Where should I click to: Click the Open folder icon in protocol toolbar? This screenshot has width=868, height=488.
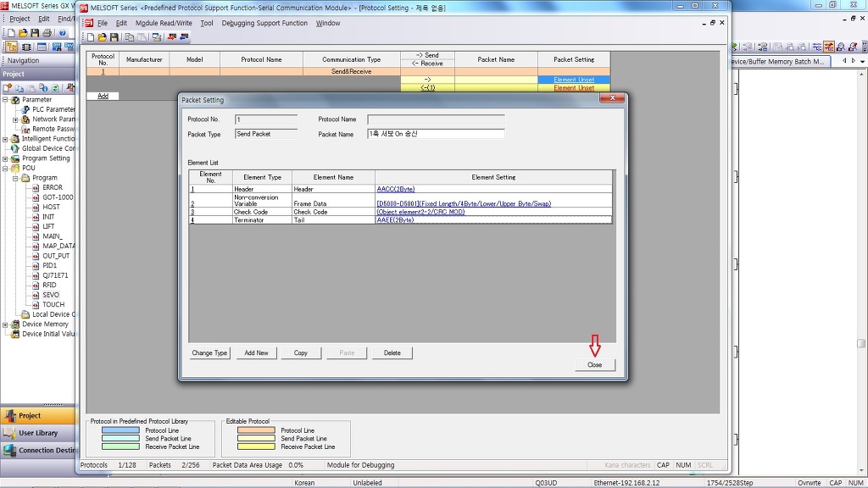[x=103, y=37]
